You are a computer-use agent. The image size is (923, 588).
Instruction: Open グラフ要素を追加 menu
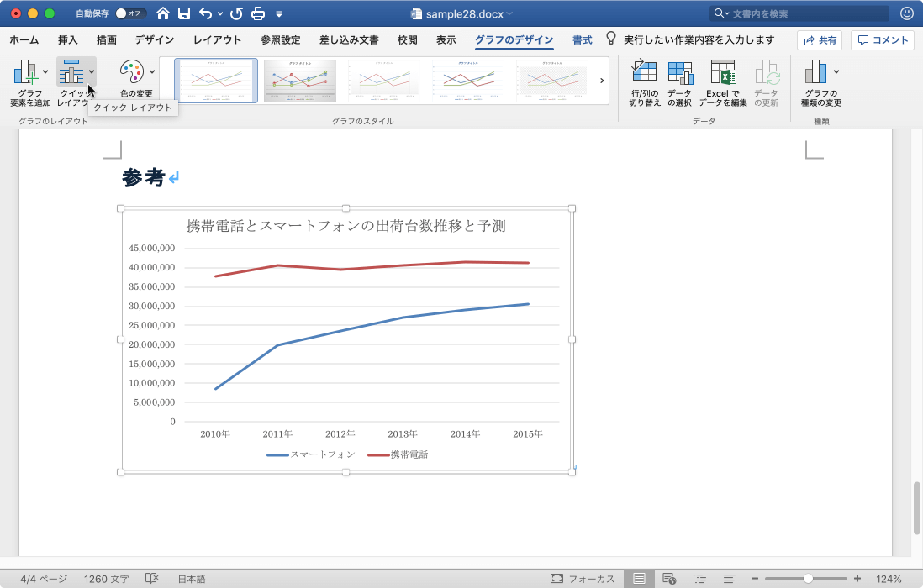tap(30, 83)
